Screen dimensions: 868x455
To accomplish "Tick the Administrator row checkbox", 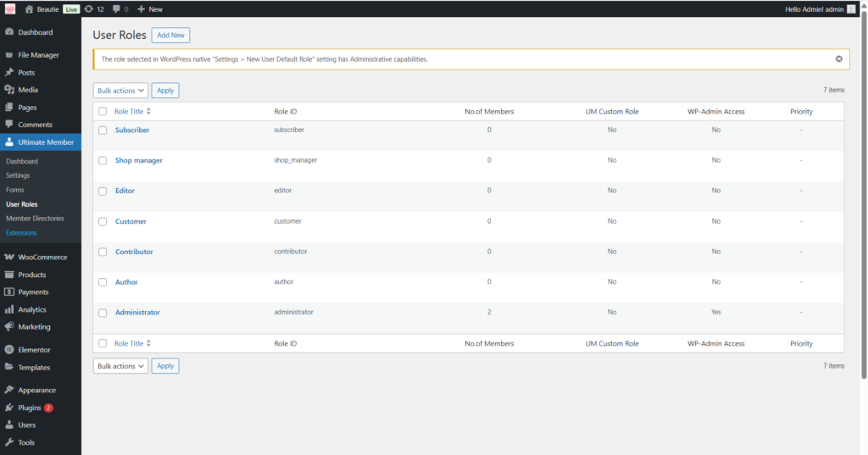I will pyautogui.click(x=103, y=313).
